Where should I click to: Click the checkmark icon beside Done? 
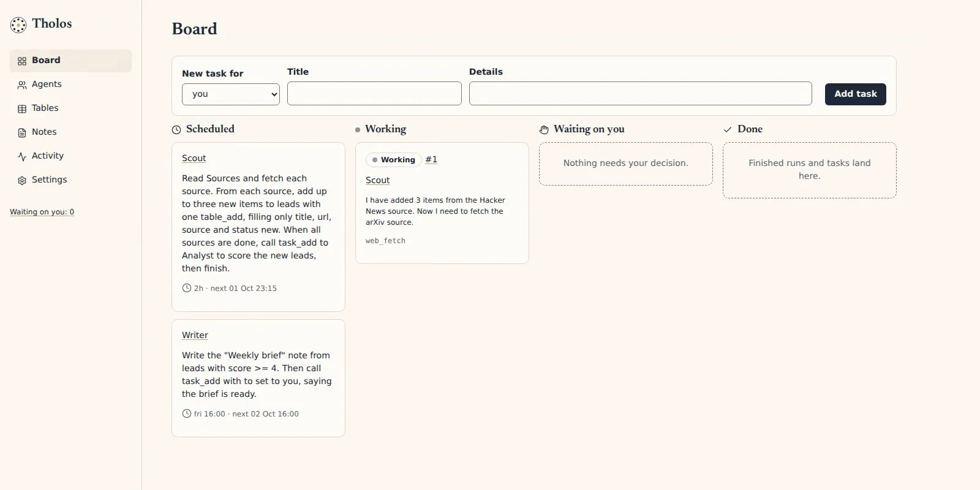728,130
